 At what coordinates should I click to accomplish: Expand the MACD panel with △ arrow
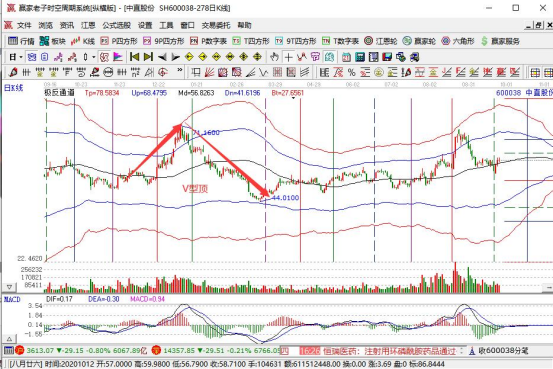tap(10, 339)
